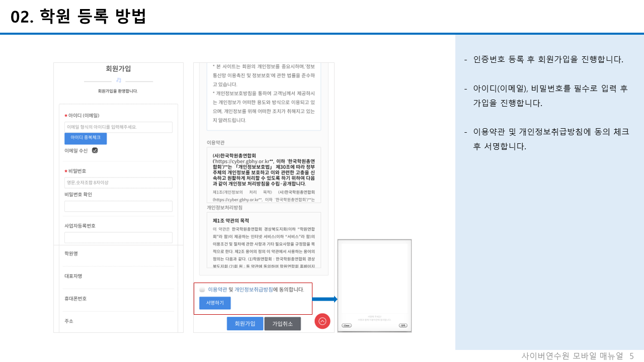This screenshot has width=644, height=362.
Task: Click the blue 회원가입 submit button
Action: click(x=245, y=323)
